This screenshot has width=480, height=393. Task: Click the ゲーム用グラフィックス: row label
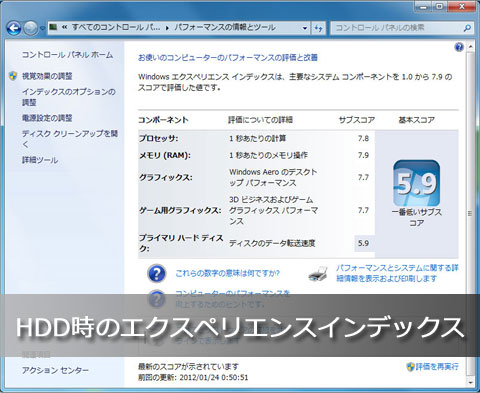[180, 210]
